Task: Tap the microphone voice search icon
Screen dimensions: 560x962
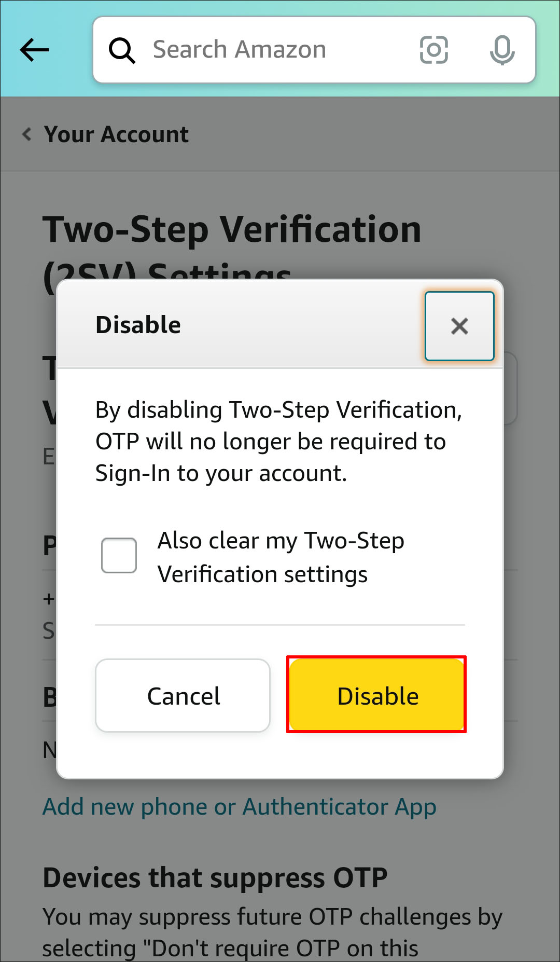Action: coord(502,50)
